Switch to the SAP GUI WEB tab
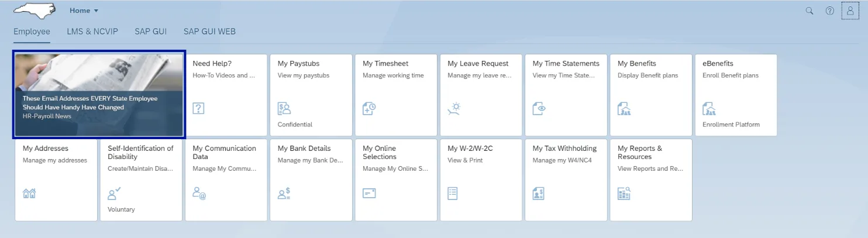This screenshot has width=868, height=238. pos(209,32)
